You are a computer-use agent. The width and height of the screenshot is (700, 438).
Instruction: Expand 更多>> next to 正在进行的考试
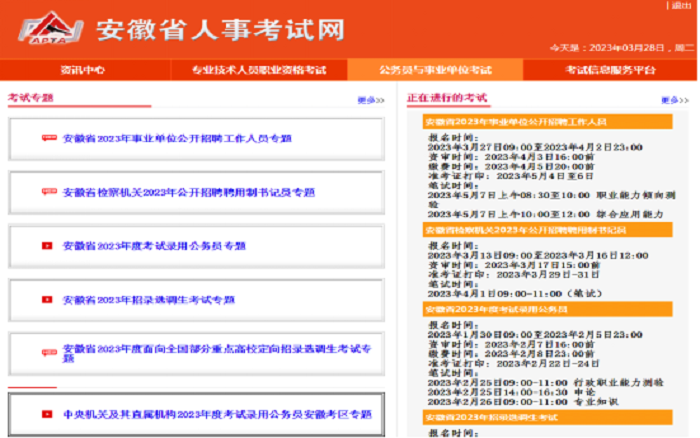pyautogui.click(x=674, y=100)
